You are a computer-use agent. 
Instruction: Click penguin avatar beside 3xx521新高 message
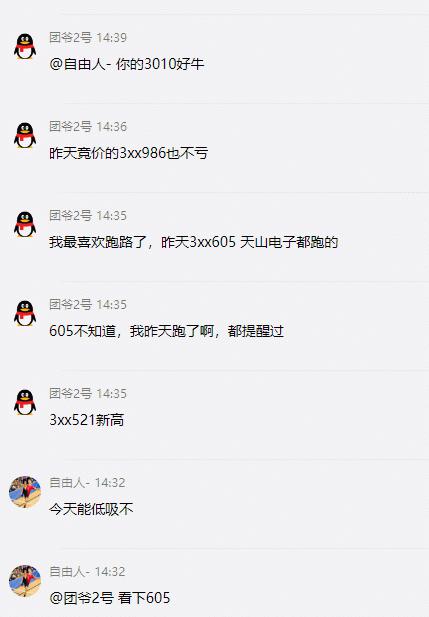25,402
